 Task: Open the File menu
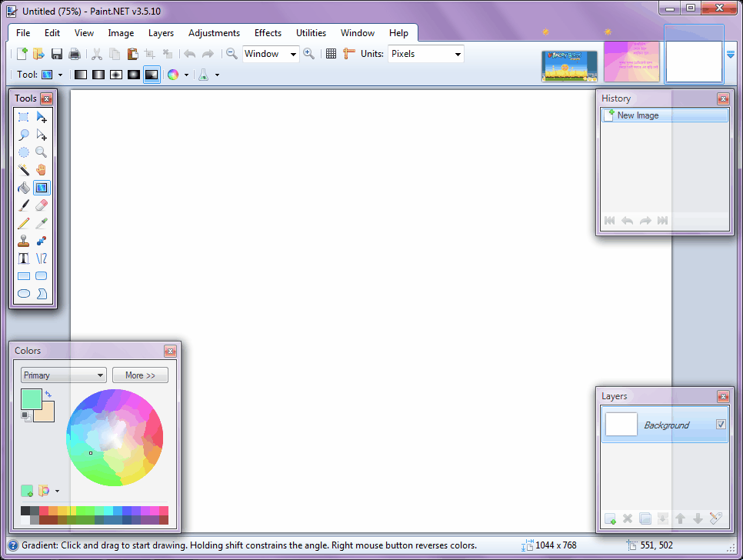pos(23,32)
